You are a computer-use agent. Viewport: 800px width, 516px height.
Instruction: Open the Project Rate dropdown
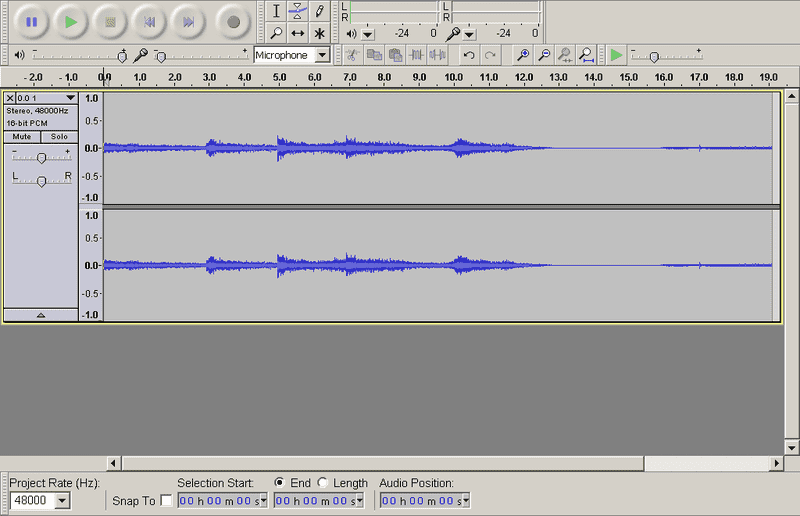(x=62, y=500)
